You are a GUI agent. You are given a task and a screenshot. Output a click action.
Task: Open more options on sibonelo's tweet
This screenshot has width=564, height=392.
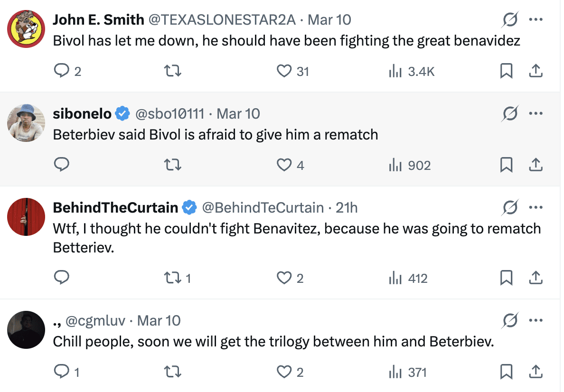[536, 114]
